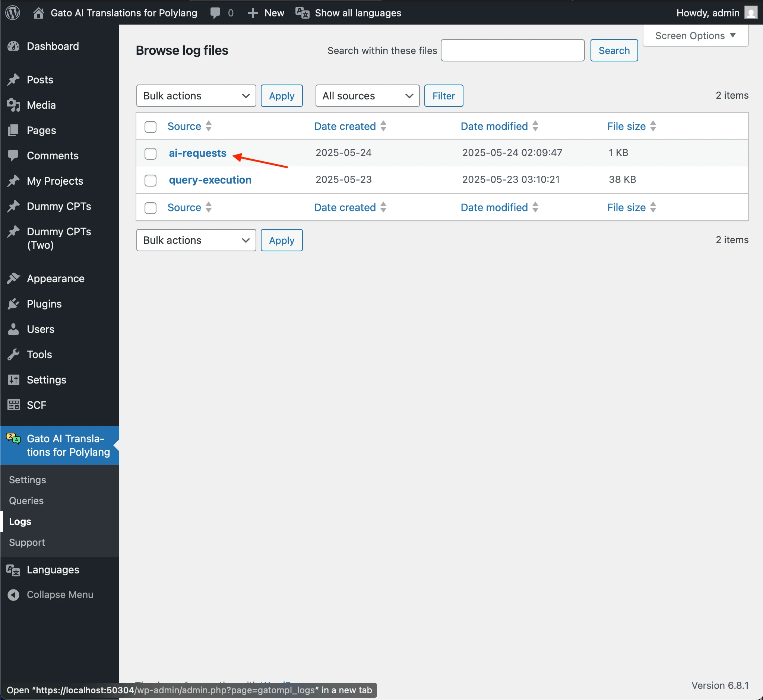Click the Filter button
Screen dimensions: 763x700
(443, 96)
